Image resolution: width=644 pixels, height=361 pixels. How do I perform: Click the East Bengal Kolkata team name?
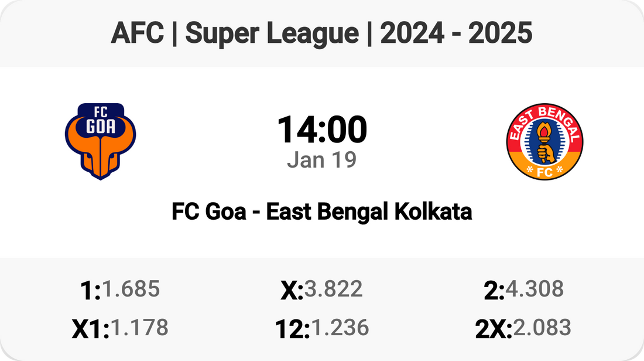point(369,212)
